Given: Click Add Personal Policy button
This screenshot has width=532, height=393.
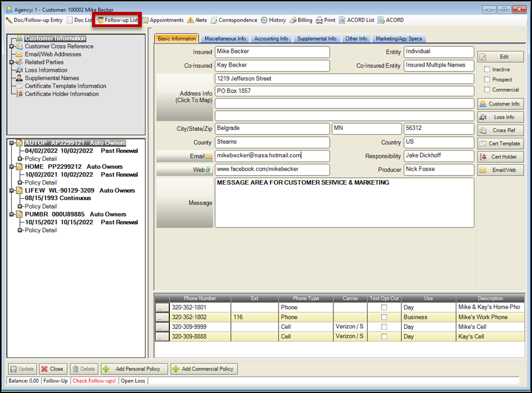Looking at the screenshot, I should click(134, 369).
